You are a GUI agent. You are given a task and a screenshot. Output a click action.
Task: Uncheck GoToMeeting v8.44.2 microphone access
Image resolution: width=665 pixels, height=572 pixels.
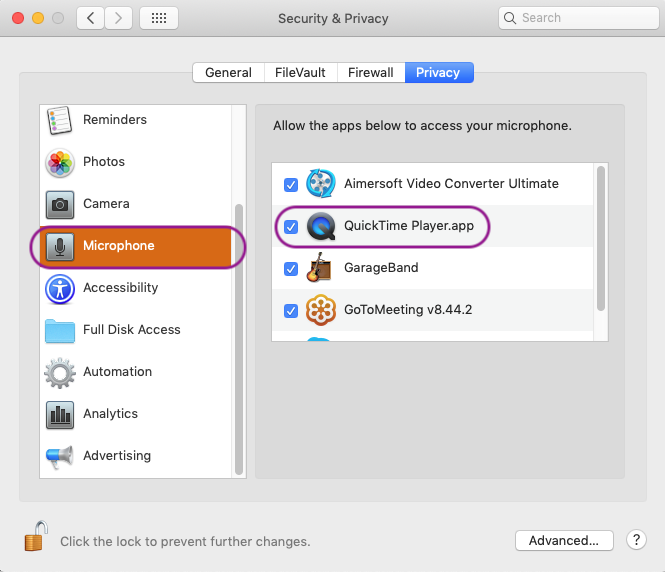[291, 311]
